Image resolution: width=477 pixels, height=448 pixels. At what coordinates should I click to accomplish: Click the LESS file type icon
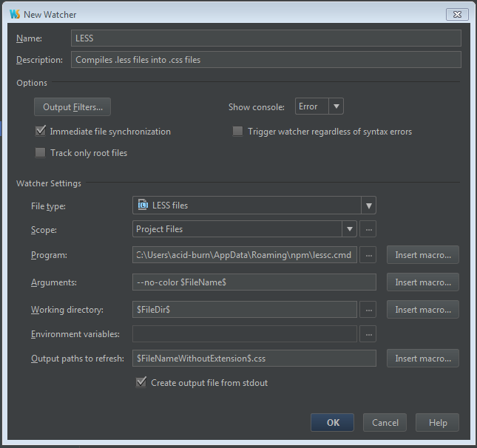(x=143, y=205)
